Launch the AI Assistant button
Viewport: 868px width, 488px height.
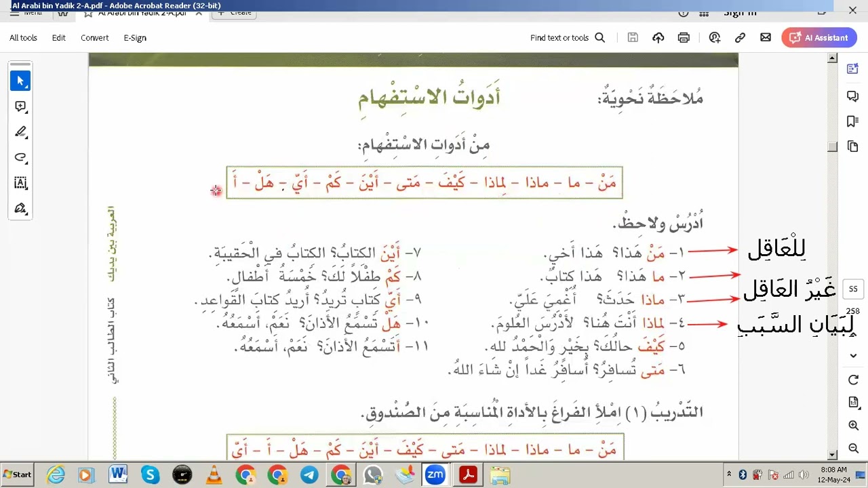coord(819,38)
